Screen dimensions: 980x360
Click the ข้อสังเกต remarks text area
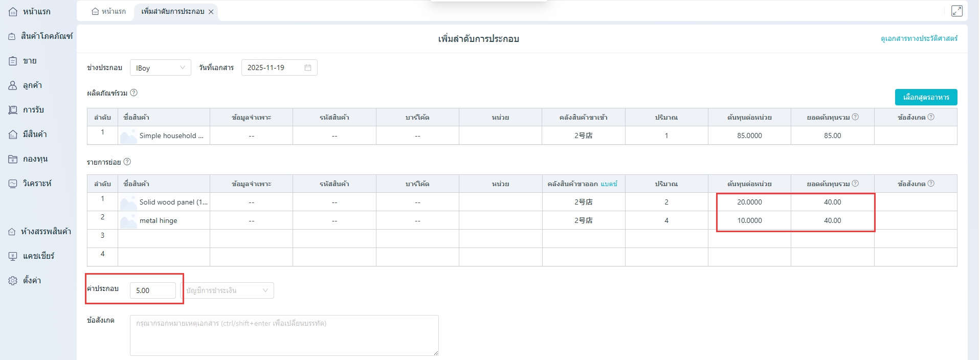(284, 335)
